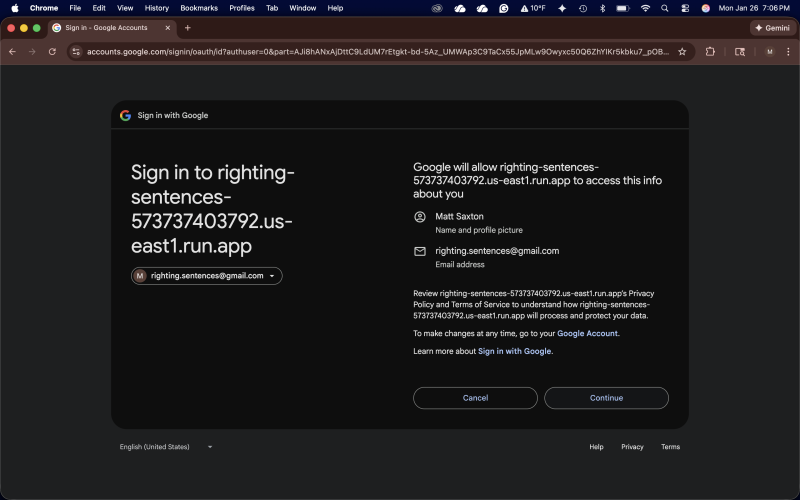
Task: Open the Help footer link
Action: pos(596,447)
